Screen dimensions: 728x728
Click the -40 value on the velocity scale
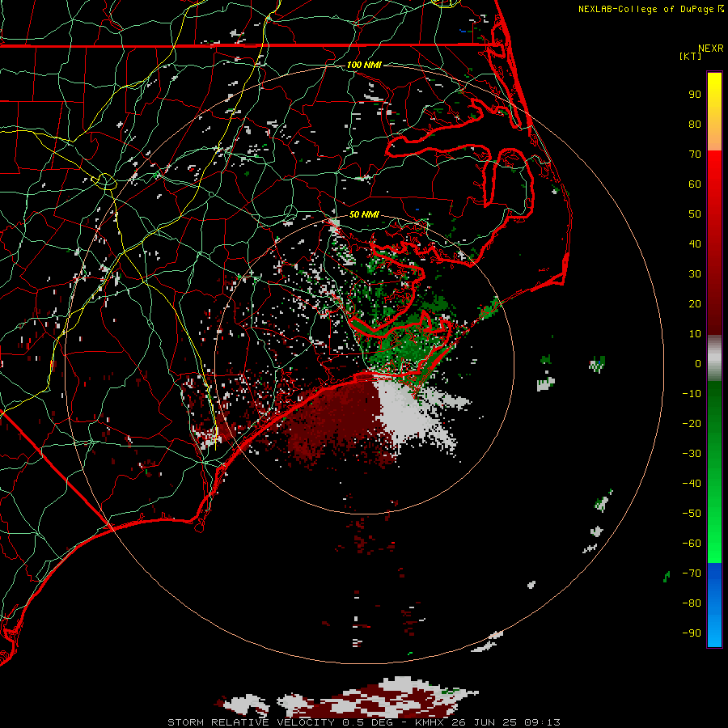point(692,484)
